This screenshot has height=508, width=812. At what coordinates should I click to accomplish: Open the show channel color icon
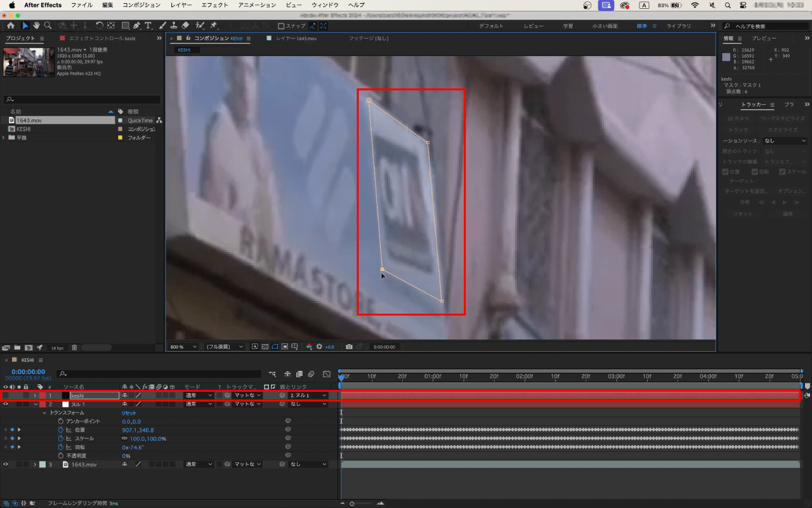(x=310, y=347)
